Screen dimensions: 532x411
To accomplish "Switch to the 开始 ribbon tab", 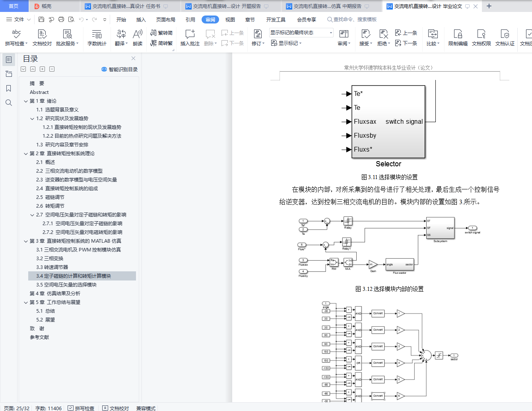I will (121, 19).
